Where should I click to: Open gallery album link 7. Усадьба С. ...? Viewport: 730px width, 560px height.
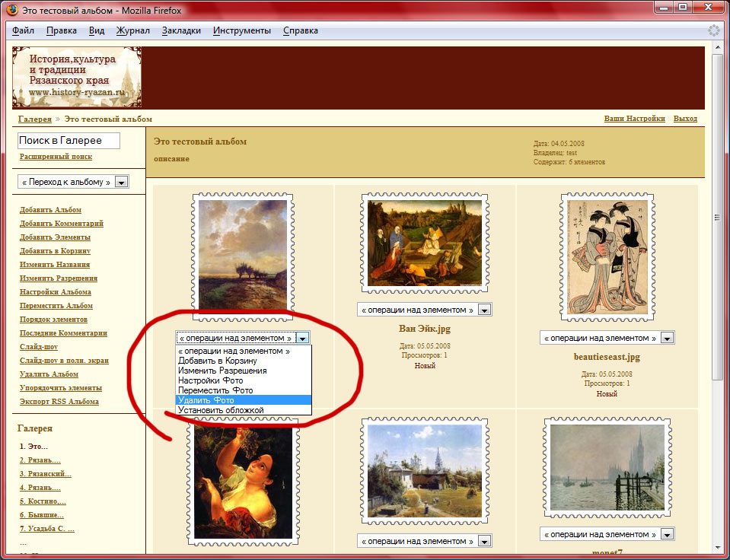pyautogui.click(x=47, y=529)
